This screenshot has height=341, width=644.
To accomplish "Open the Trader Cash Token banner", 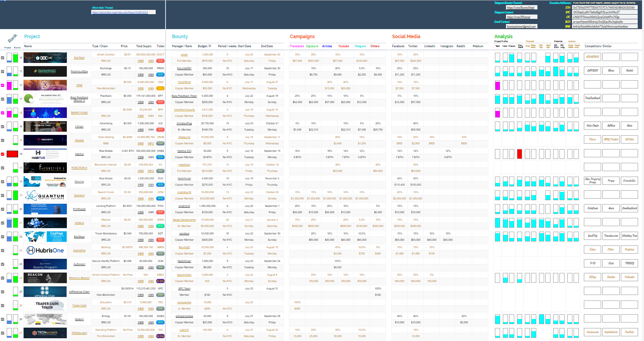I will 45,306.
